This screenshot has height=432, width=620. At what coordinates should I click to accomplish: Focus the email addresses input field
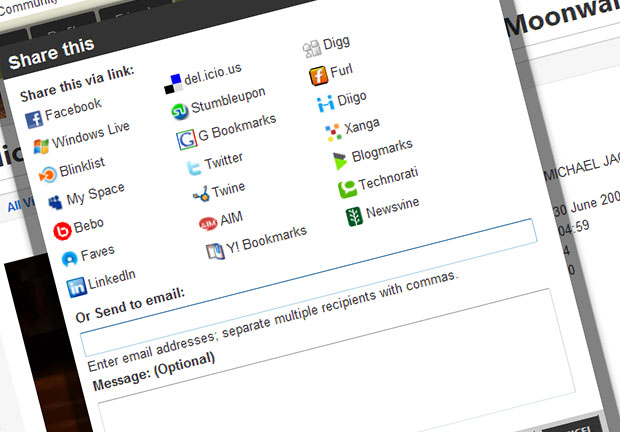pos(308,287)
